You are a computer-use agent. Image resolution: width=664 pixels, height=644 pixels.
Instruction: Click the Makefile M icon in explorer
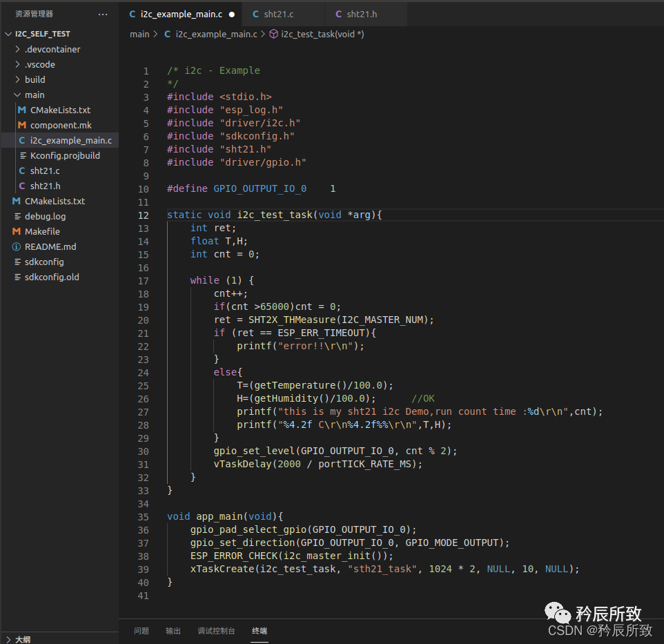pos(17,231)
